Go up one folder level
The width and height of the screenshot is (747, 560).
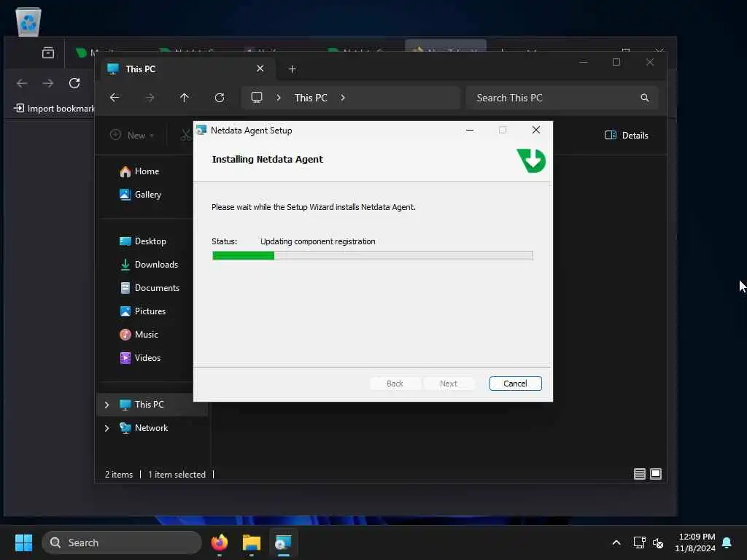(185, 98)
